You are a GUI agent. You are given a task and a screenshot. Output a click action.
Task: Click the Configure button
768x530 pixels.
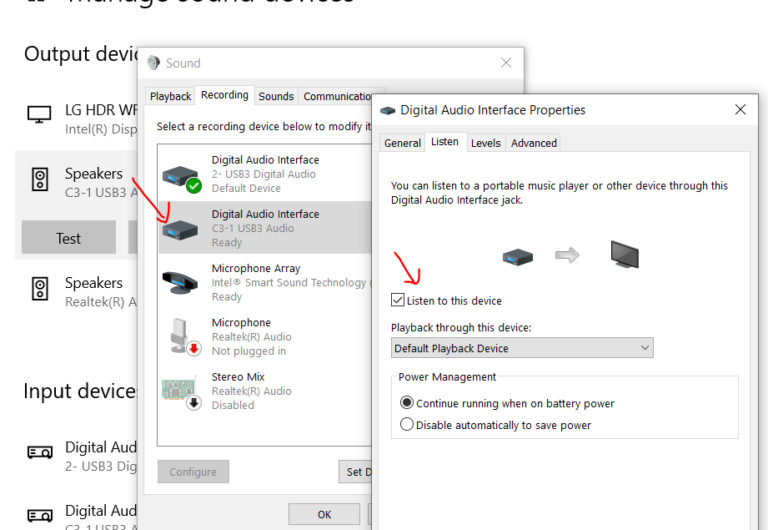pos(193,471)
